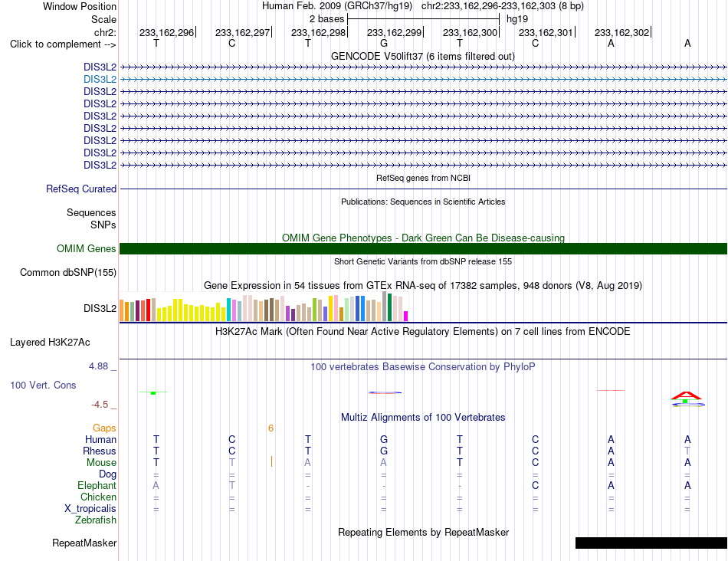Click the 'Click to complement -->' label
This screenshot has width=728, height=561.
click(63, 44)
